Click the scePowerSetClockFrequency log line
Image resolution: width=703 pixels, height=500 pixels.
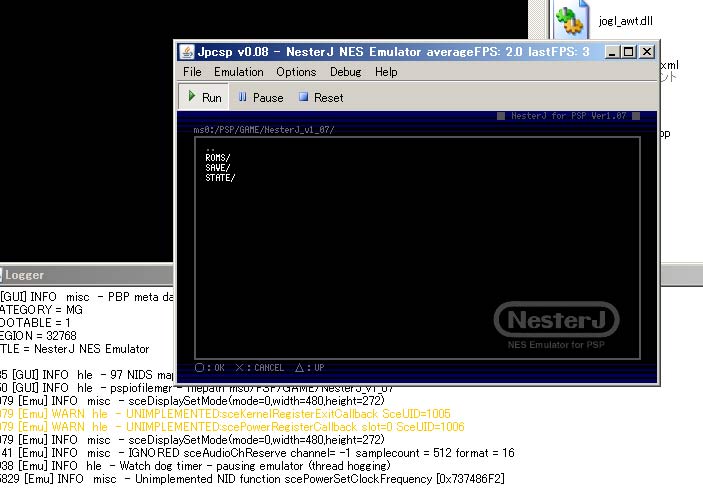pyautogui.click(x=252, y=479)
